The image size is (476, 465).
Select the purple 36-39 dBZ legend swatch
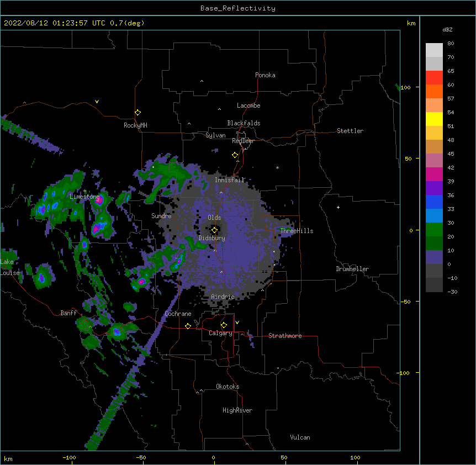tap(434, 188)
